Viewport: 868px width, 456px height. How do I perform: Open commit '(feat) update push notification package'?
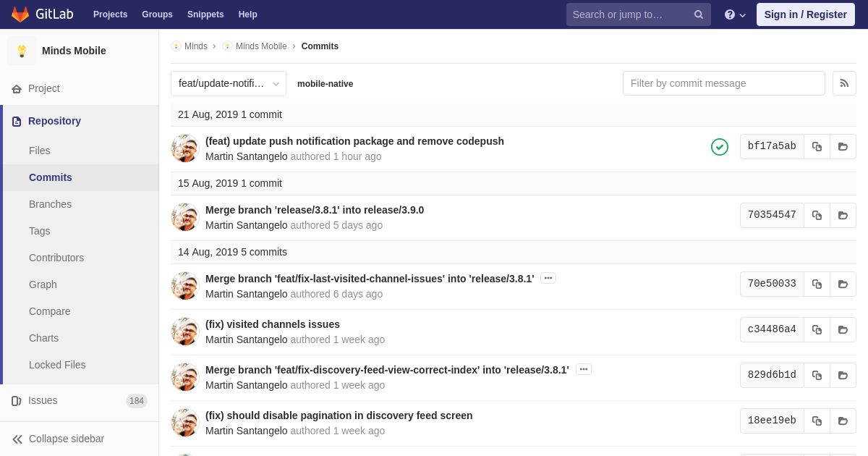tap(354, 141)
